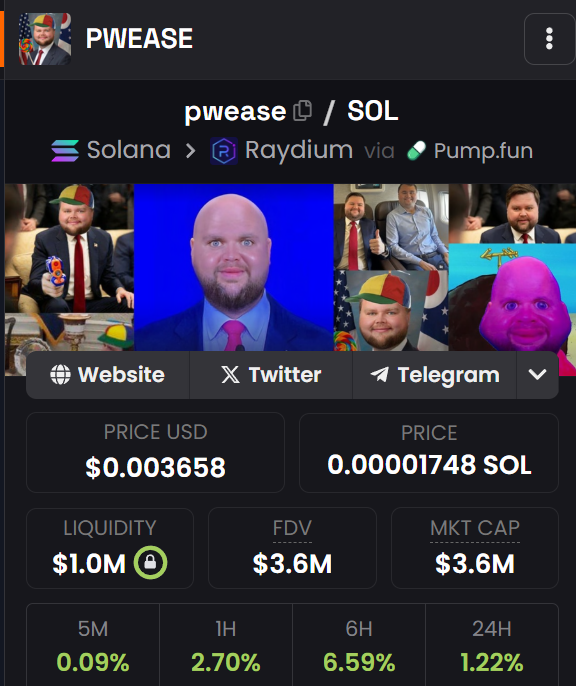Open the token Twitter link
The height and width of the screenshot is (686, 576).
coord(271,375)
